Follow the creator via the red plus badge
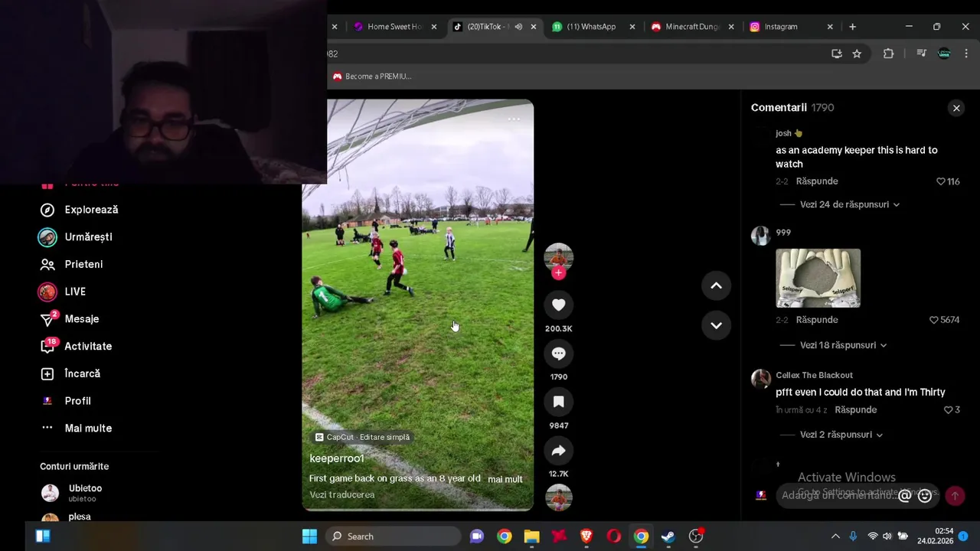The image size is (980, 551). [559, 273]
